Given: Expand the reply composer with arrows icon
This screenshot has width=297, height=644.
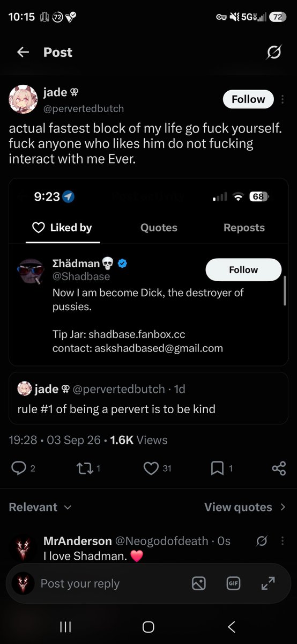Looking at the screenshot, I should tap(268, 583).
